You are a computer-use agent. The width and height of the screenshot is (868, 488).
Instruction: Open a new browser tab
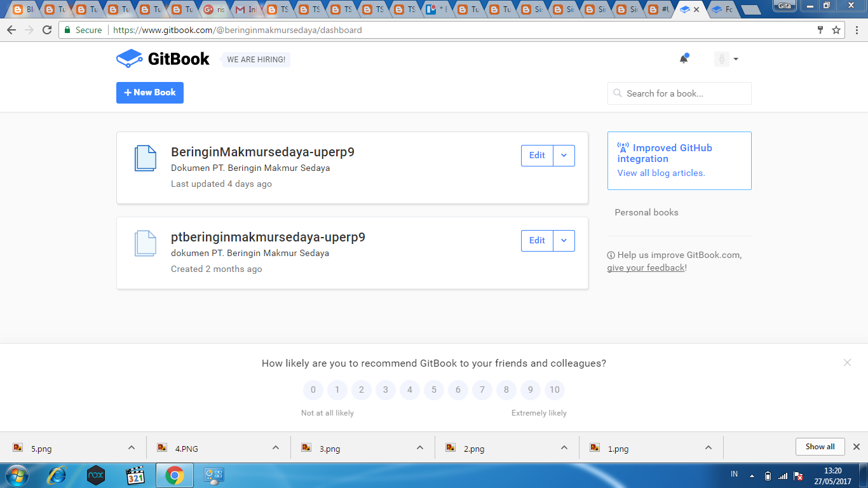[750, 10]
